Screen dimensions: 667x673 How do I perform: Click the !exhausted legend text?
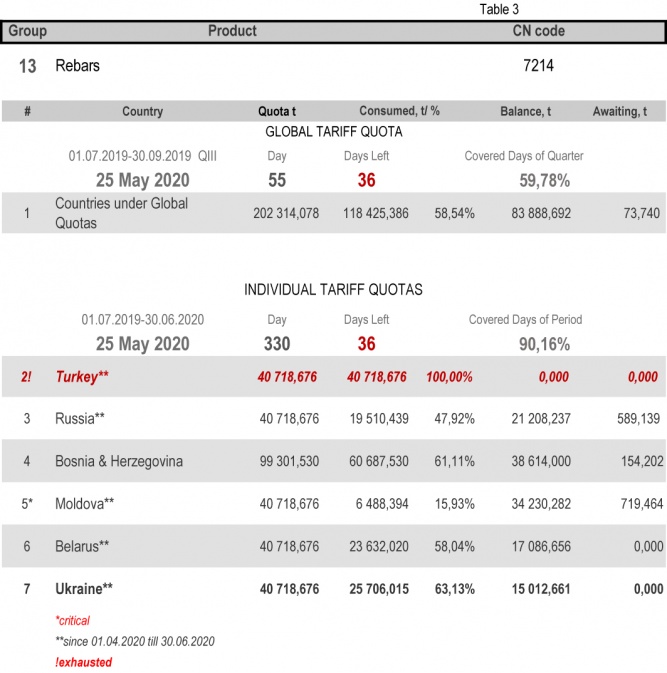[x=83, y=662]
